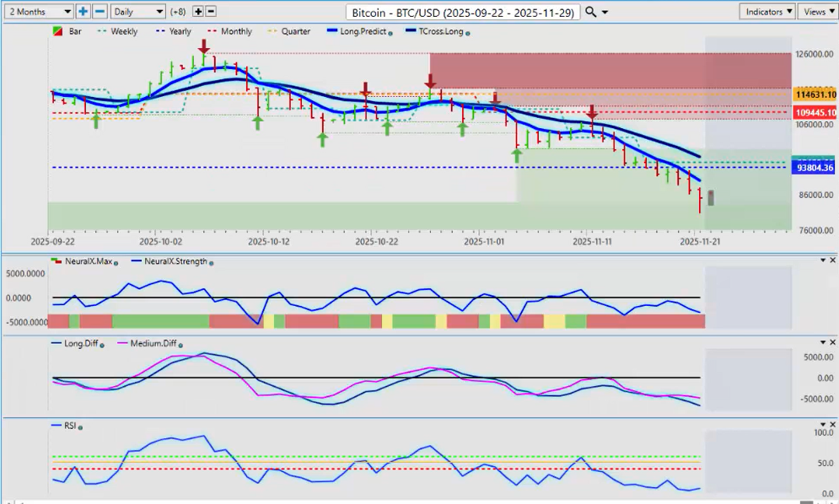This screenshot has height=504, width=839.
Task: Close the NeuralX indicator panel
Action: [x=832, y=260]
